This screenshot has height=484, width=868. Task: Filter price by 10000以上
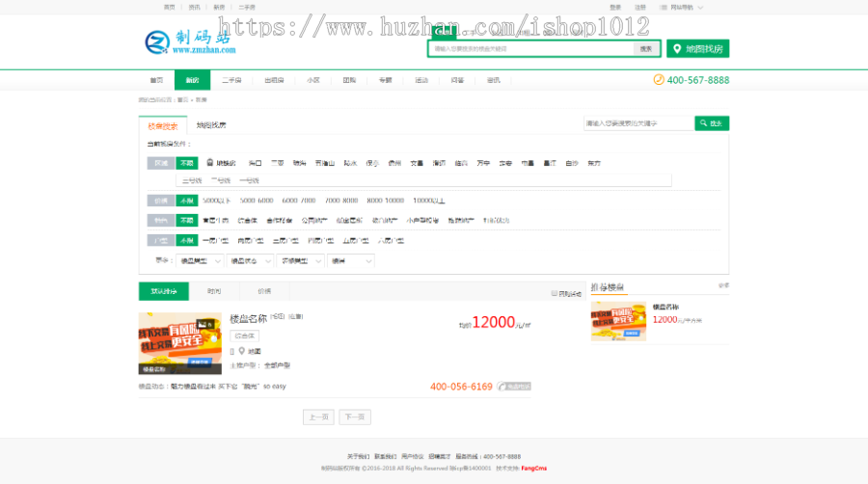429,201
